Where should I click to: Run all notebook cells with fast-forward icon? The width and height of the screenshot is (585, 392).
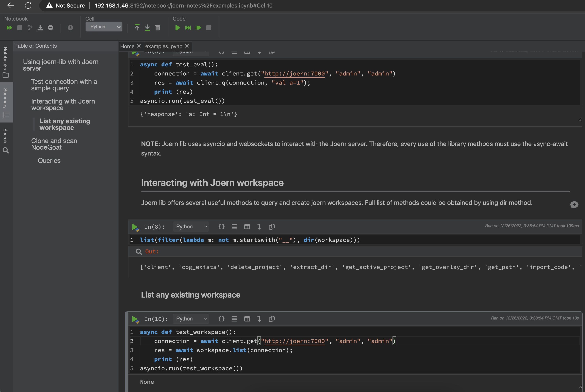click(x=9, y=28)
